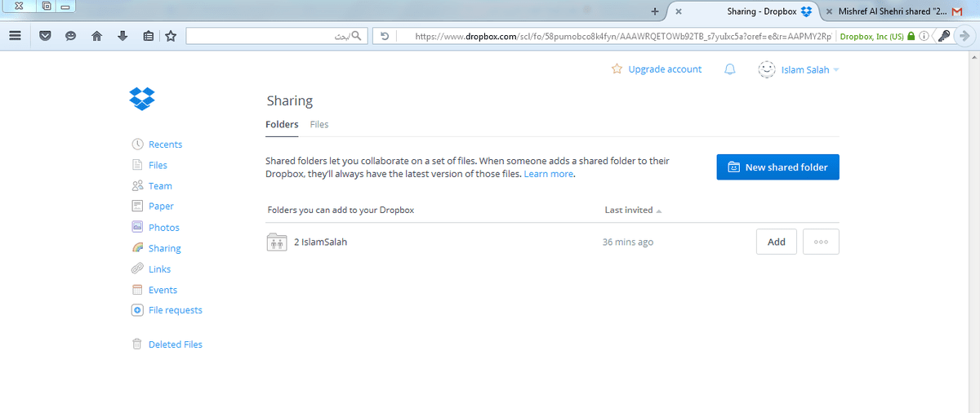This screenshot has width=980, height=413.
Task: Open the Learn more link
Action: pyautogui.click(x=549, y=174)
